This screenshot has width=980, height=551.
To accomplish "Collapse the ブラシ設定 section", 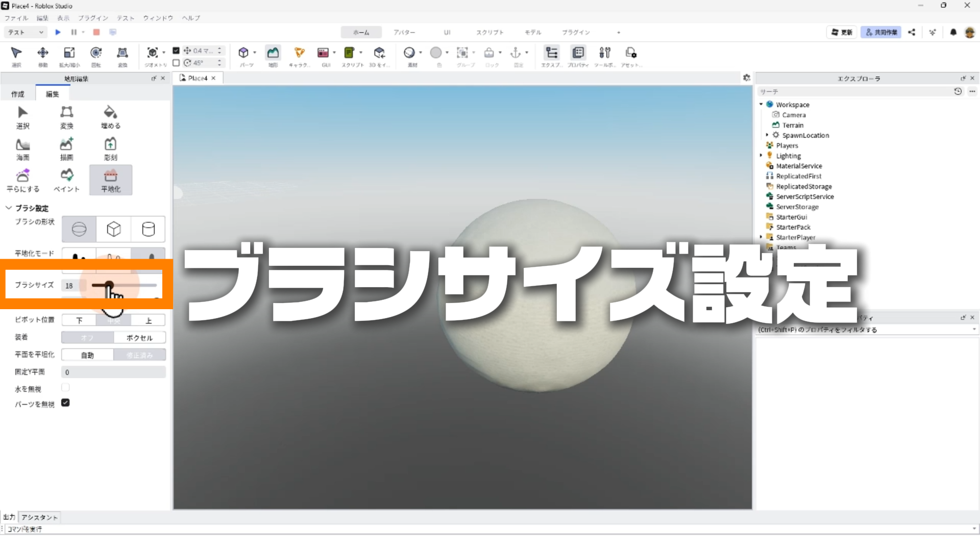I will [x=9, y=208].
